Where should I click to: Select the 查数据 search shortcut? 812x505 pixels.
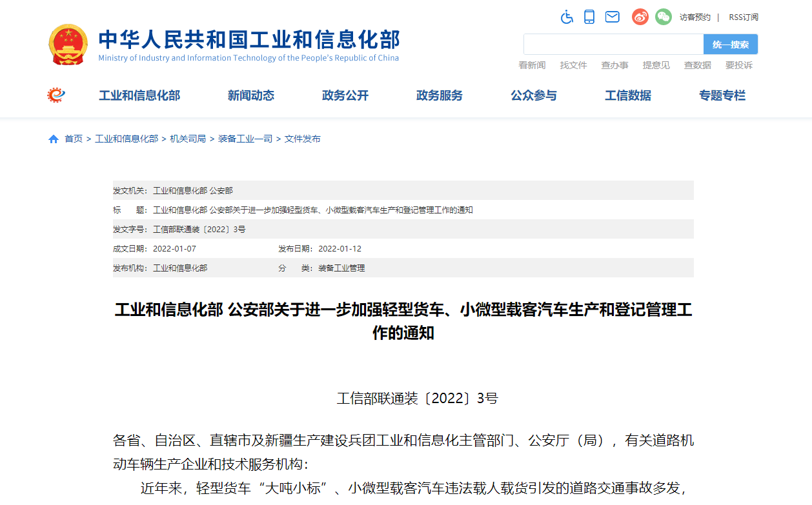(697, 65)
